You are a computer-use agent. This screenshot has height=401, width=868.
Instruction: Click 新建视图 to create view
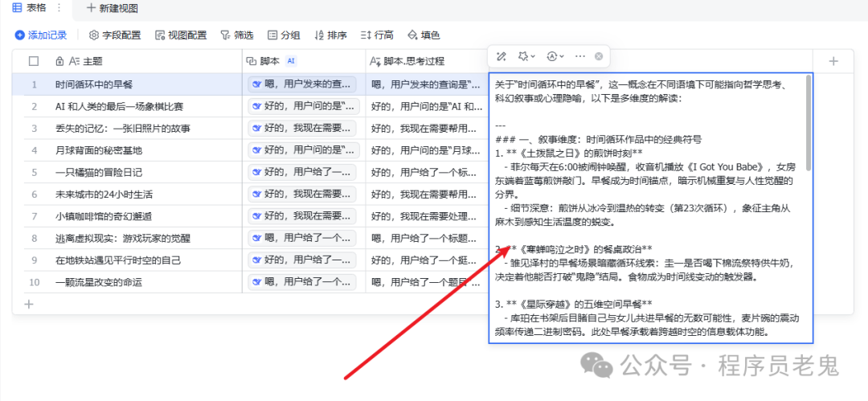coord(113,8)
